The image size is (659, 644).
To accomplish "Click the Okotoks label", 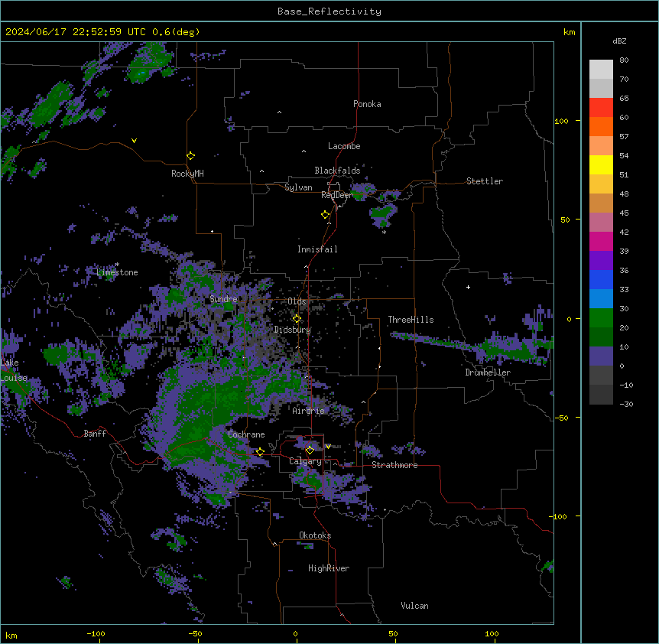I will (315, 535).
